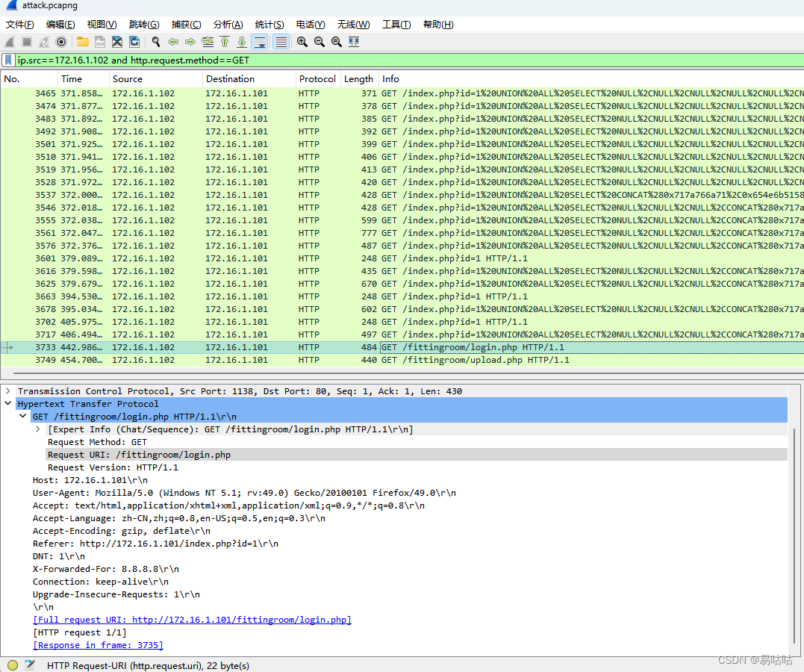Expand the Transmission Control Protocol details

6,391
